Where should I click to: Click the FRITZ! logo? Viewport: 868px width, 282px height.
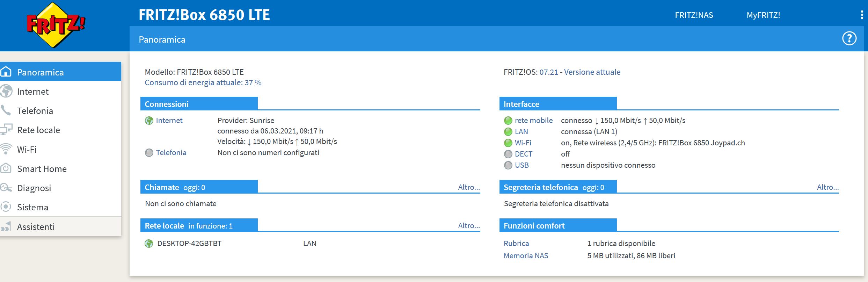tap(56, 25)
